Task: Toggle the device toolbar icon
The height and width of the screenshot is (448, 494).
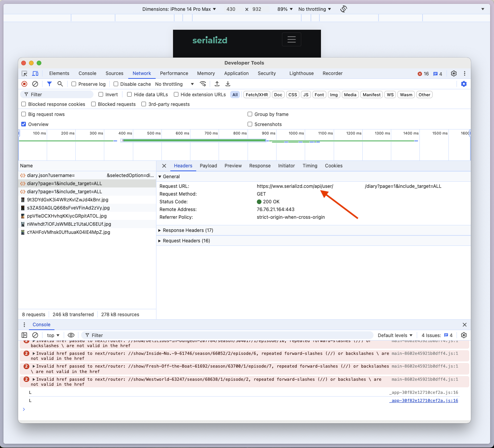Action: coord(35,73)
